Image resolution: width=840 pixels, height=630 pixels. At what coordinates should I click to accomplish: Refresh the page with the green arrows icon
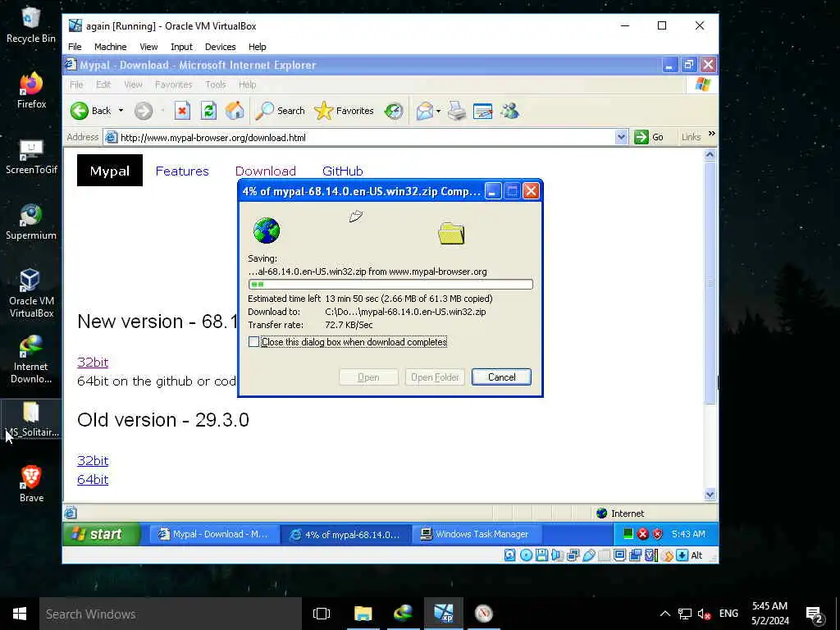click(208, 111)
